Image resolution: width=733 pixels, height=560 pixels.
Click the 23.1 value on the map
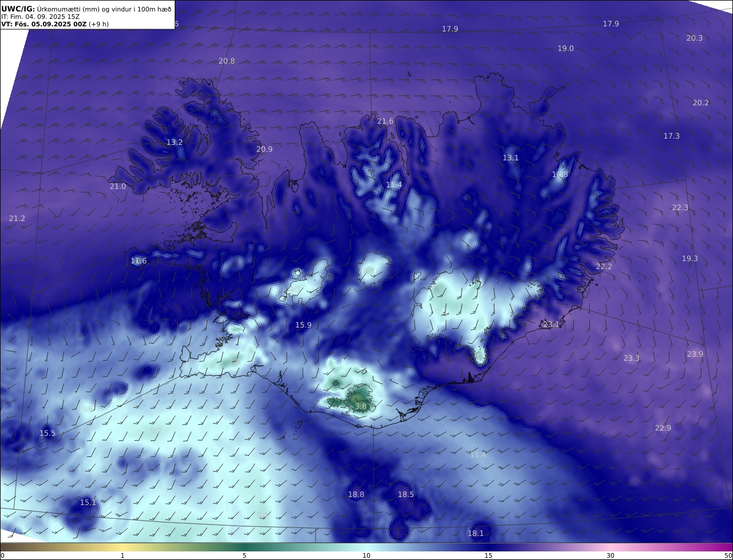551,324
